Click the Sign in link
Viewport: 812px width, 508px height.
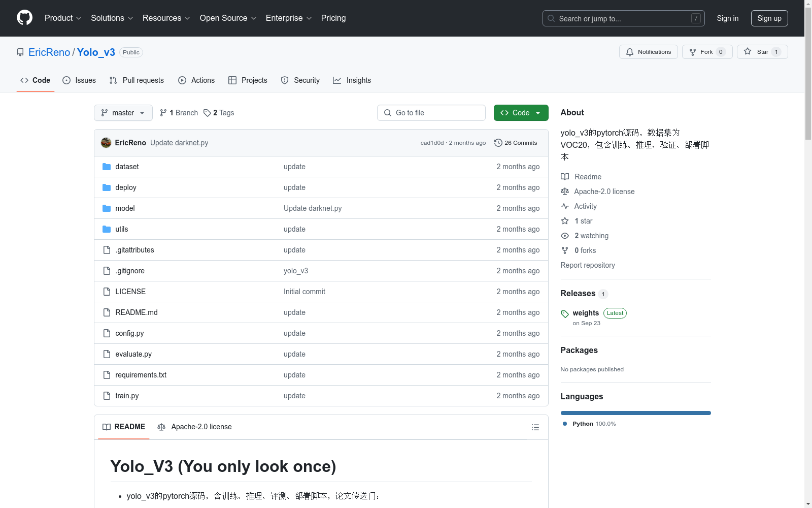[728, 18]
